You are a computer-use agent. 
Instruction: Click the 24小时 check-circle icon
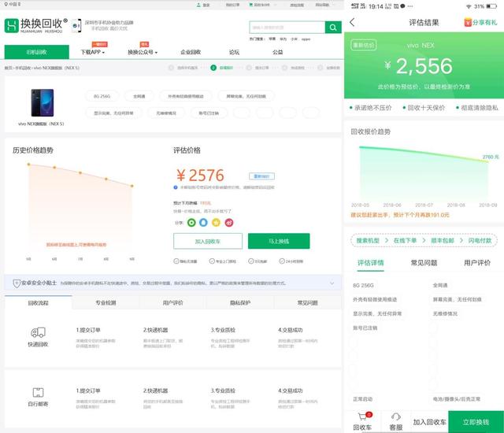click(282, 261)
